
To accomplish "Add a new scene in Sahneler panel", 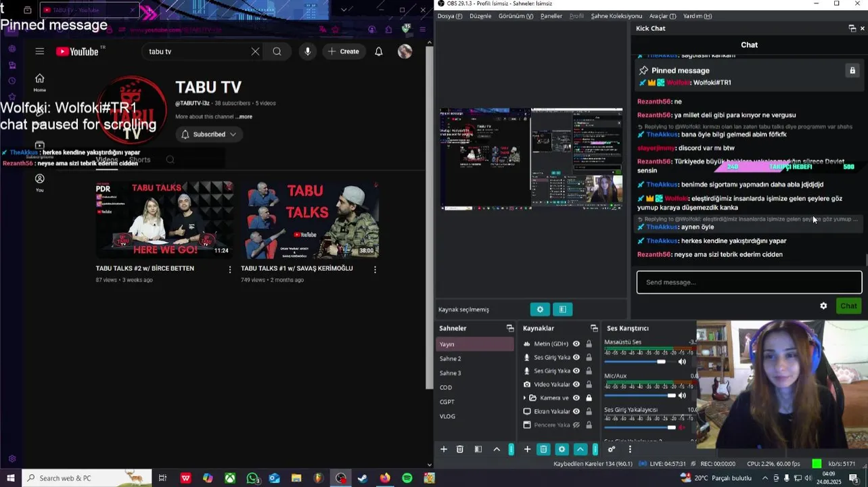I will [444, 449].
